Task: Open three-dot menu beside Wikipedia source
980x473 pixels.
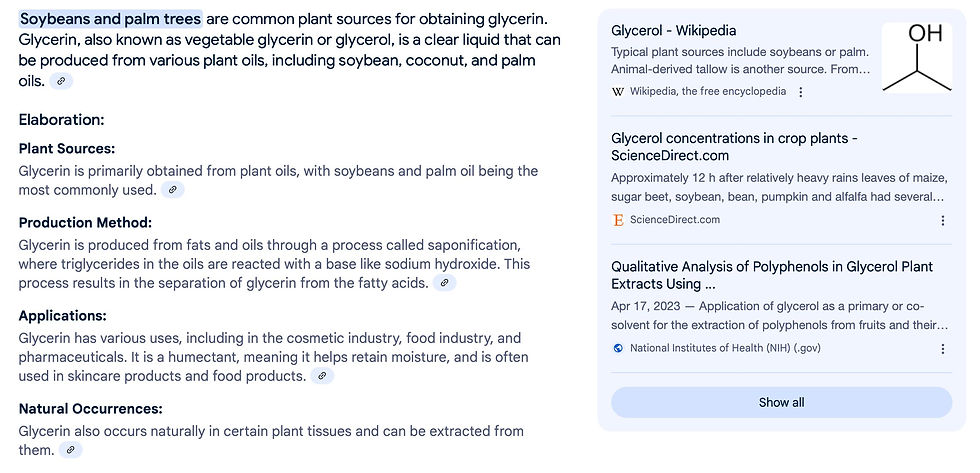Action: tap(801, 92)
